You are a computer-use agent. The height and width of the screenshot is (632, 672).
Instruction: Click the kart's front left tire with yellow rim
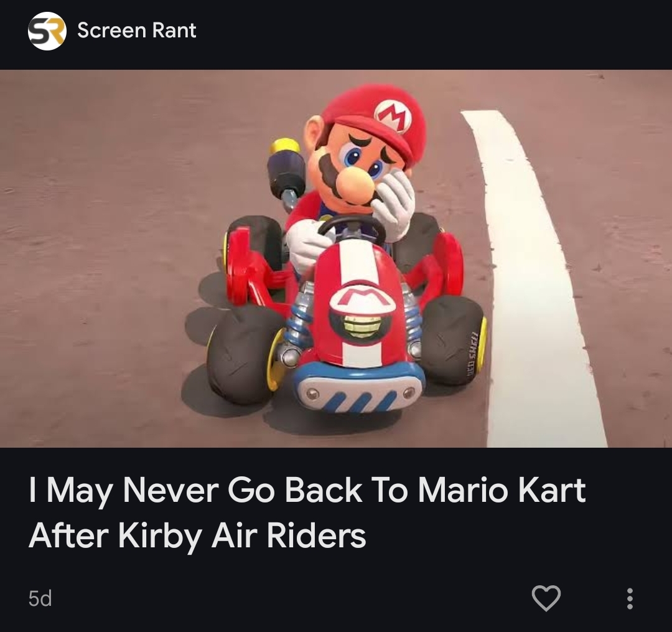point(243,357)
